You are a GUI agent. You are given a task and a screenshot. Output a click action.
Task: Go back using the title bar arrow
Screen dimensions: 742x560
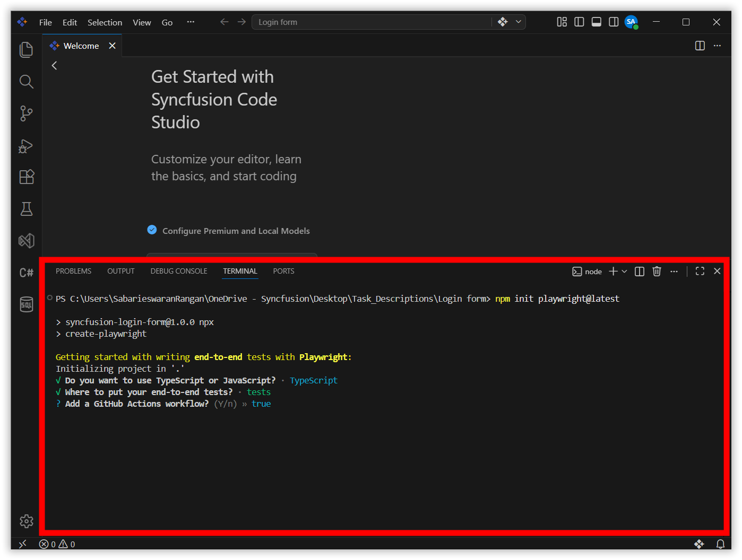click(x=224, y=22)
